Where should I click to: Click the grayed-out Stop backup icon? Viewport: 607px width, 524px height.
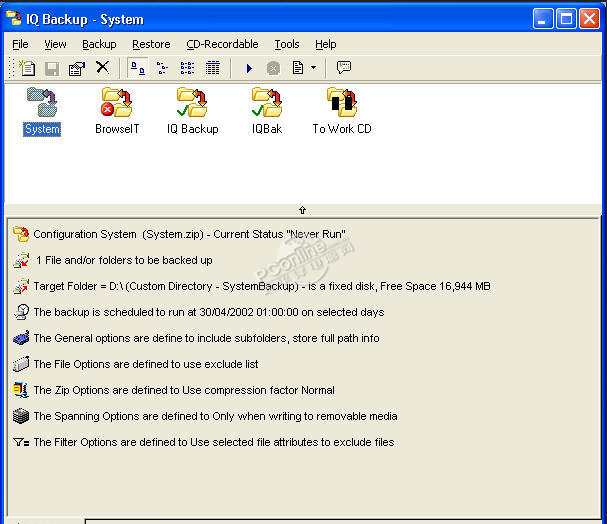point(273,68)
